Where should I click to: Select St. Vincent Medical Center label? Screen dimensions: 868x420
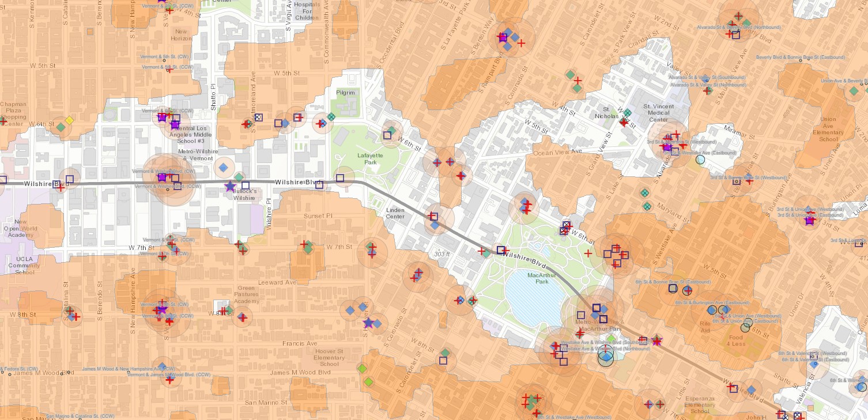point(659,113)
